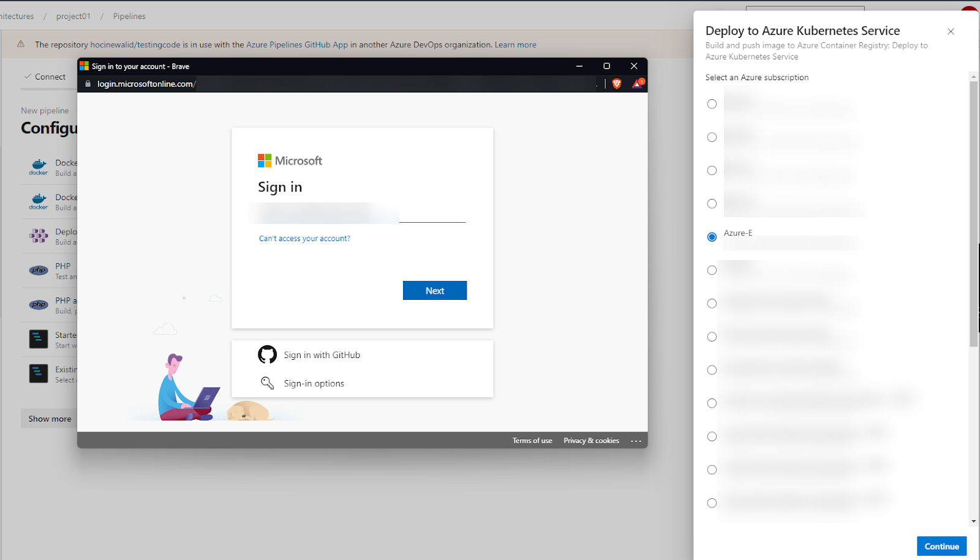Select the eighth subscription radio button
The width and height of the screenshot is (980, 560).
click(712, 337)
